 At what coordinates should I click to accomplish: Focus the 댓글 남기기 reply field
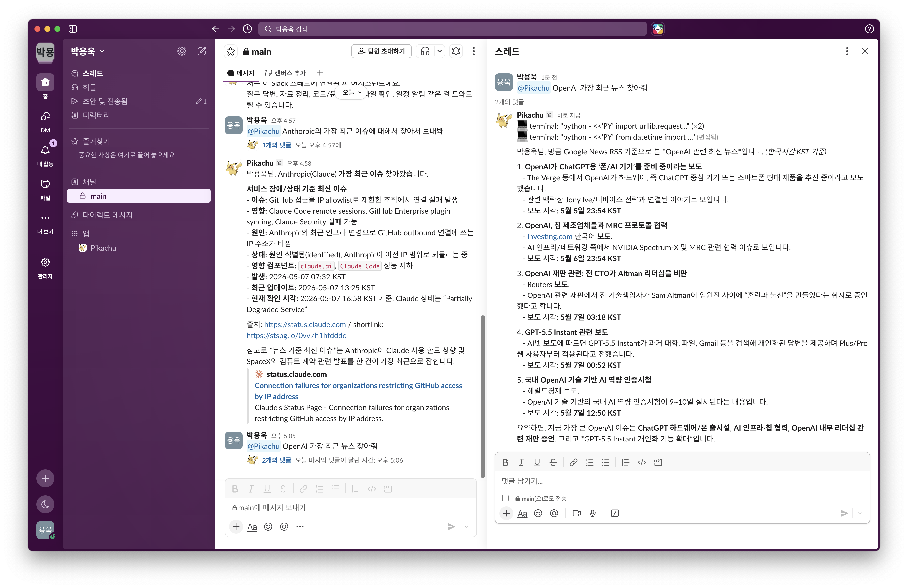point(682,481)
